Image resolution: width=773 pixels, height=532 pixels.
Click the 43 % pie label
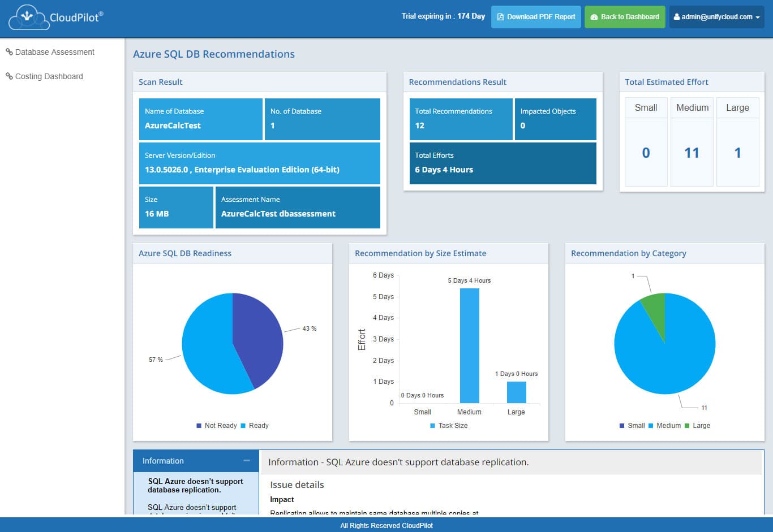[310, 328]
